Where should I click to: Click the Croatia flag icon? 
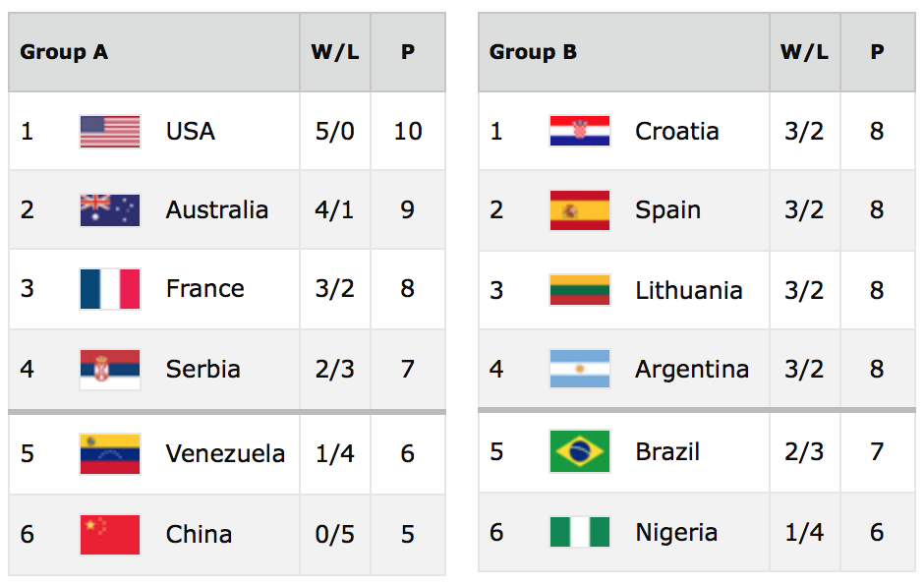point(580,131)
